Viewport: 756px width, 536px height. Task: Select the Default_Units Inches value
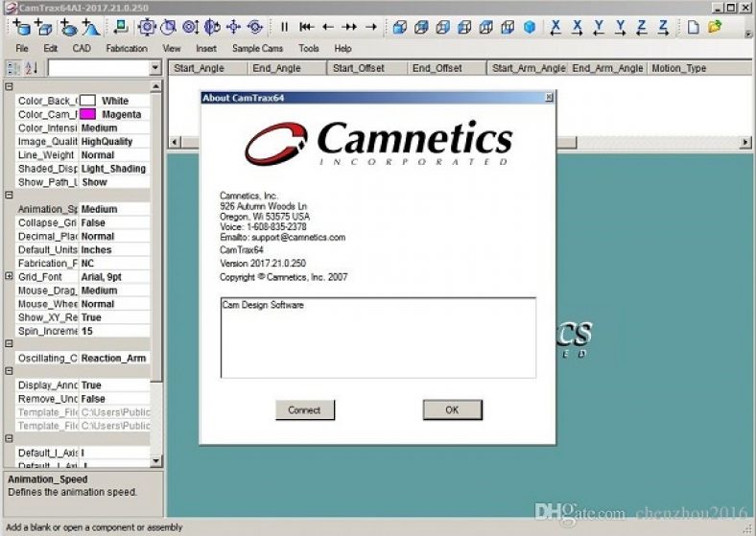115,249
